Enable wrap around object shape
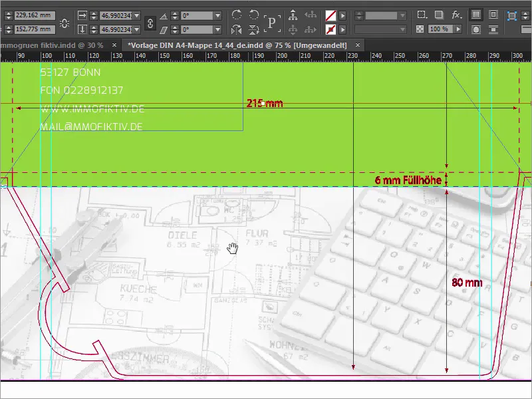This screenshot has height=399, width=532. pos(476,29)
